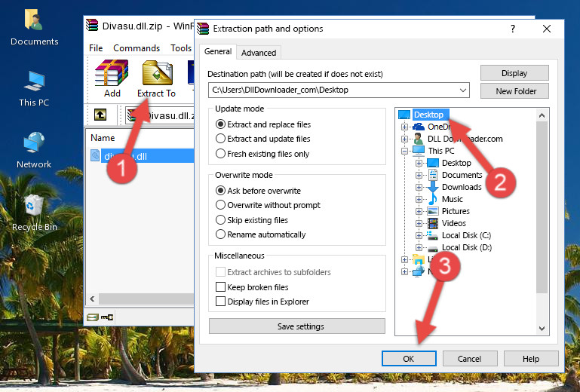Click the New Folder button
Image resolution: width=580 pixels, height=392 pixels.
click(x=514, y=91)
